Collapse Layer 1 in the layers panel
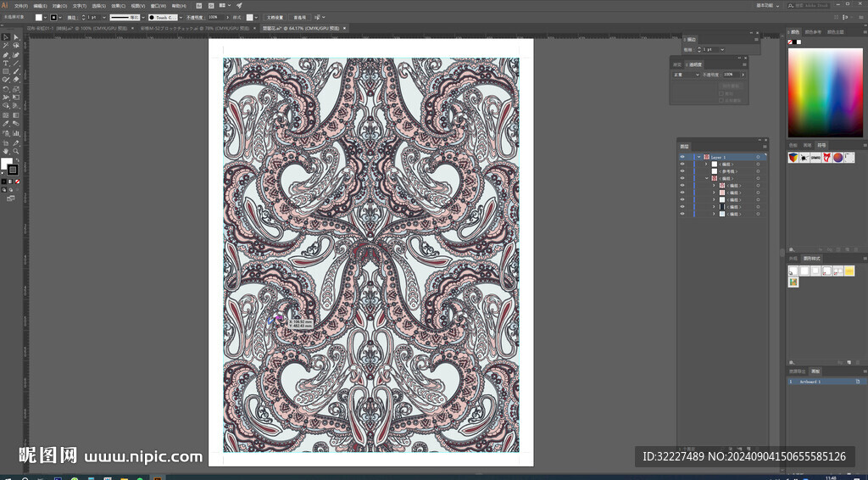The image size is (868, 480). click(x=698, y=157)
